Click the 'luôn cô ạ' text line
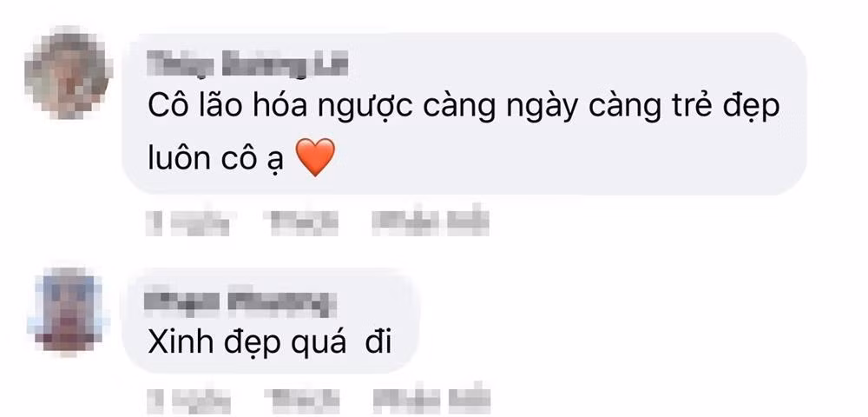This screenshot has width=868, height=417. (216, 160)
